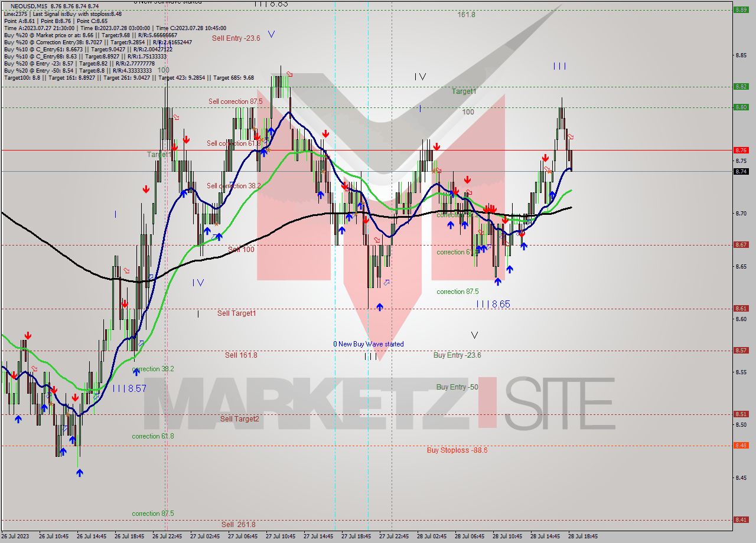The image size is (756, 543).
Task: Click the 8.57 price tag on axis
Action: (x=741, y=351)
